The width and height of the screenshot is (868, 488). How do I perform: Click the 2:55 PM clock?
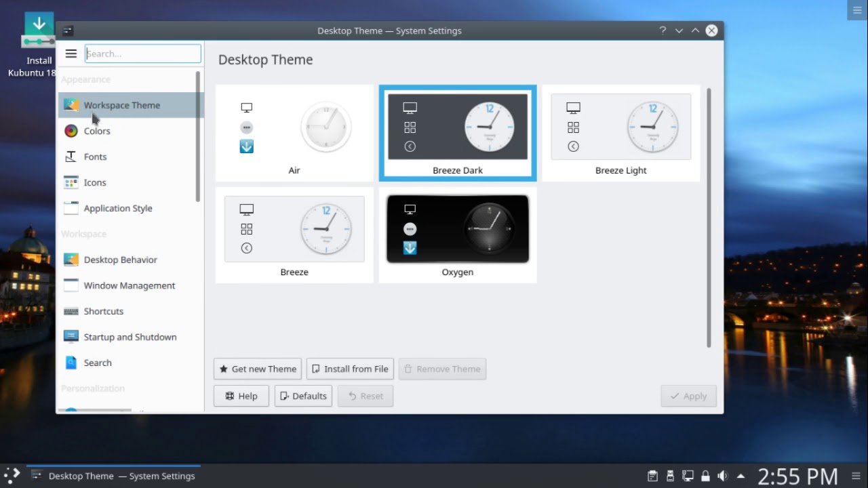pyautogui.click(x=797, y=476)
